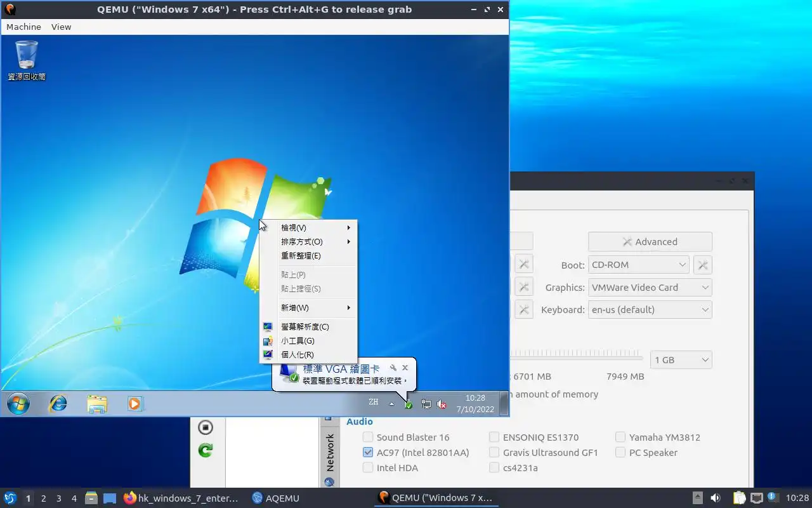Click the tools icon left of Boot label
This screenshot has height=508, width=812.
point(523,265)
